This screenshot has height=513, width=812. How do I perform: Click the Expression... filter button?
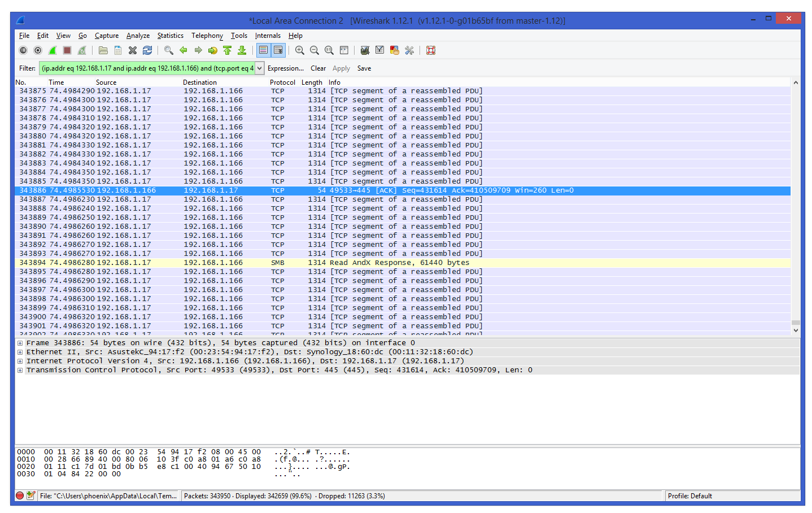pyautogui.click(x=286, y=68)
